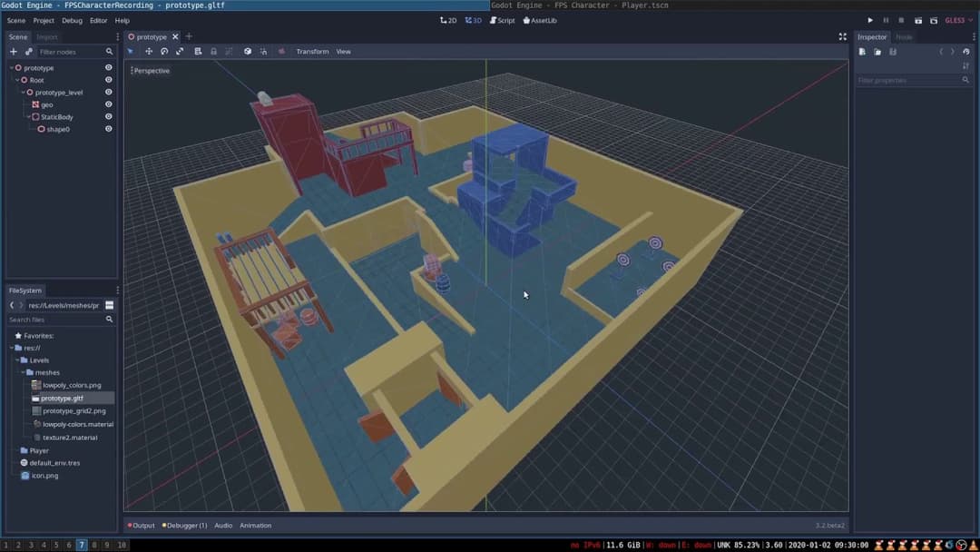Click the Play button to run the project
The height and width of the screenshot is (552, 980).
click(x=868, y=19)
